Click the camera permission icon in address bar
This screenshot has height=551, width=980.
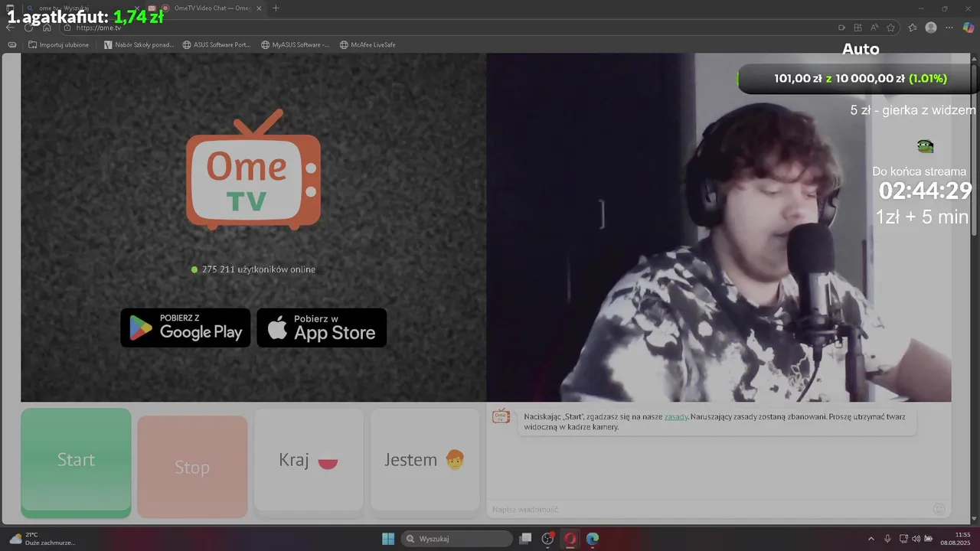point(841,28)
